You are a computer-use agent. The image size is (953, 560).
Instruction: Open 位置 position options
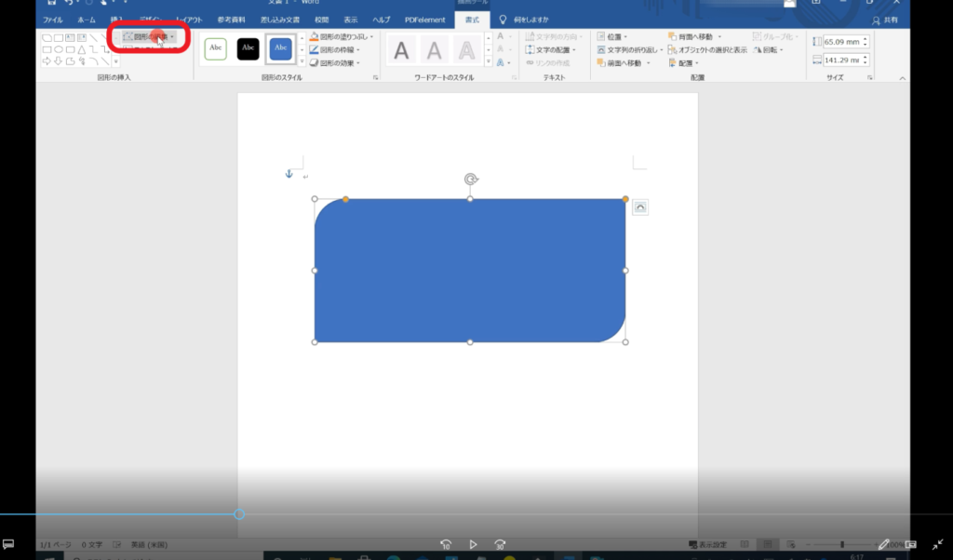(615, 37)
